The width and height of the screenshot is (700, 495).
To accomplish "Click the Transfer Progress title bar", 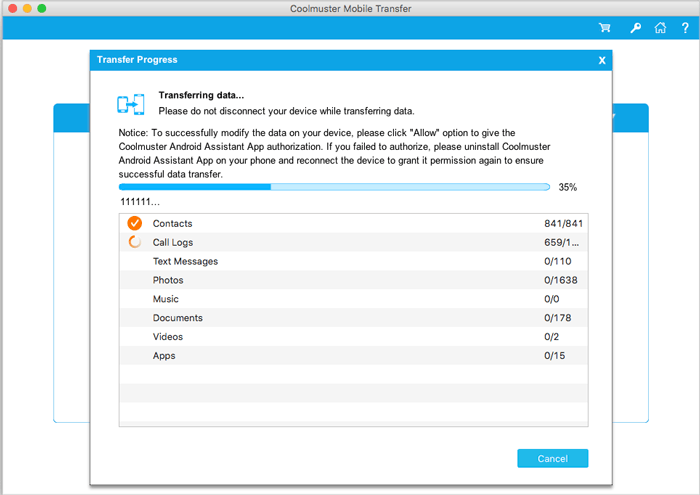I will point(340,60).
